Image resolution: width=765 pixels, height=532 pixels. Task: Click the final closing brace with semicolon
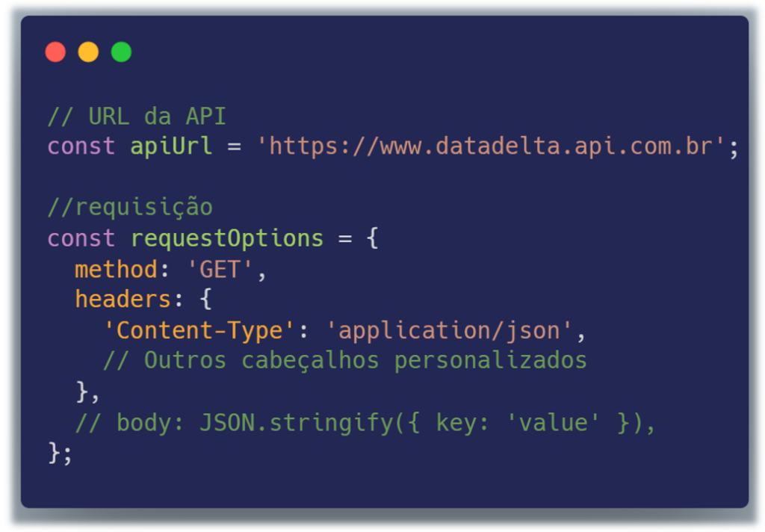60,454
